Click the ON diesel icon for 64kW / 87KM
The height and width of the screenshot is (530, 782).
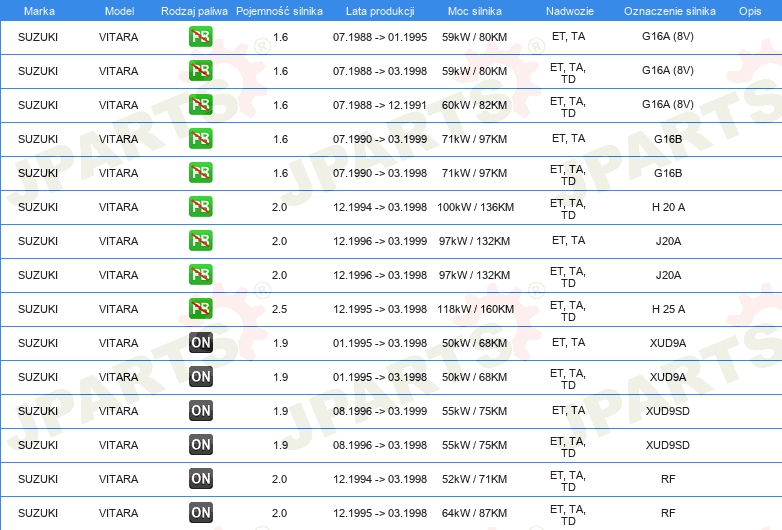[200, 513]
